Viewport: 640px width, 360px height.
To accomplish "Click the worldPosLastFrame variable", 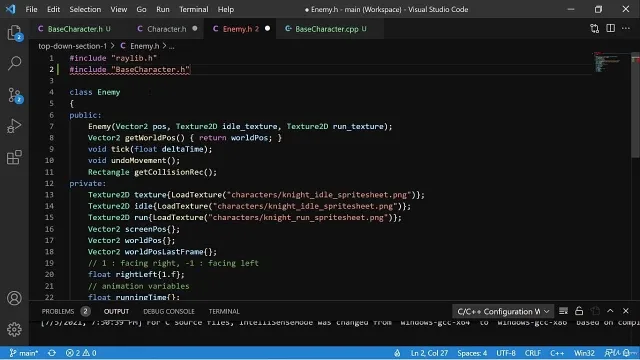I will tap(164, 252).
